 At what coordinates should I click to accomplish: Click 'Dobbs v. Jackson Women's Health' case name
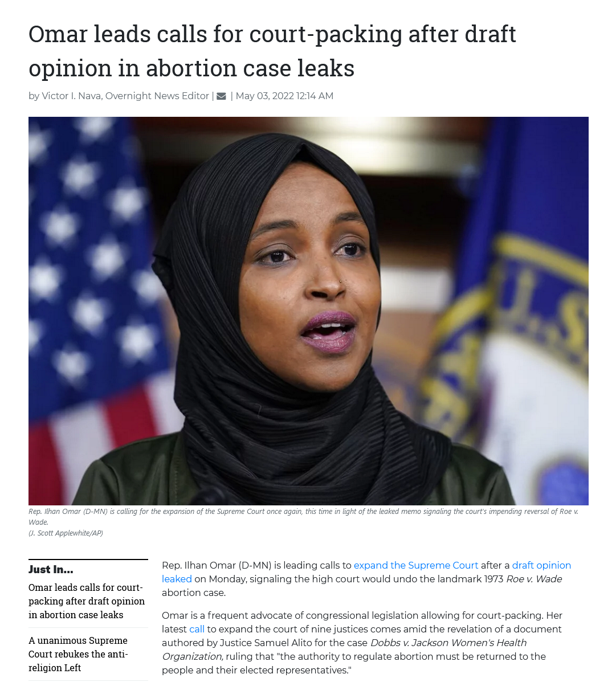[448, 643]
